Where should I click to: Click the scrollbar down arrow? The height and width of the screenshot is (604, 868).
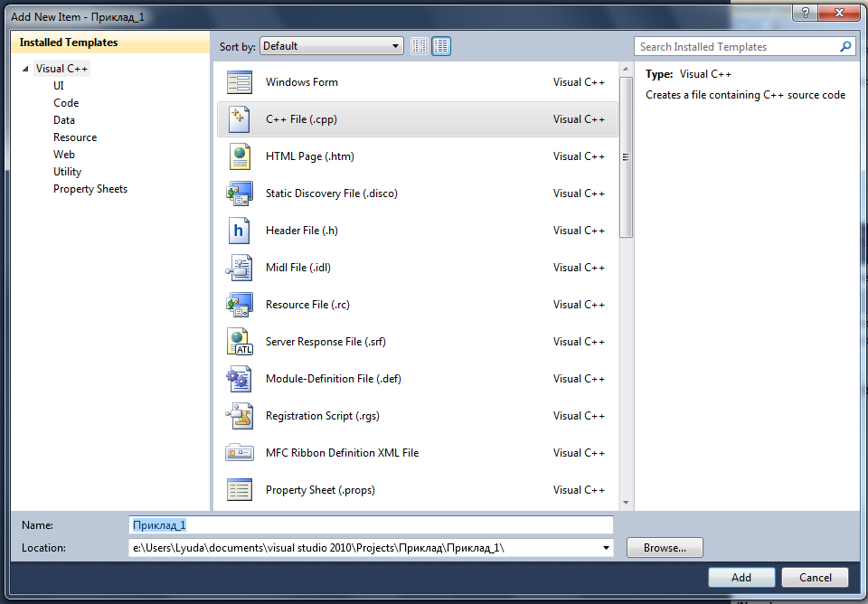pos(626,503)
